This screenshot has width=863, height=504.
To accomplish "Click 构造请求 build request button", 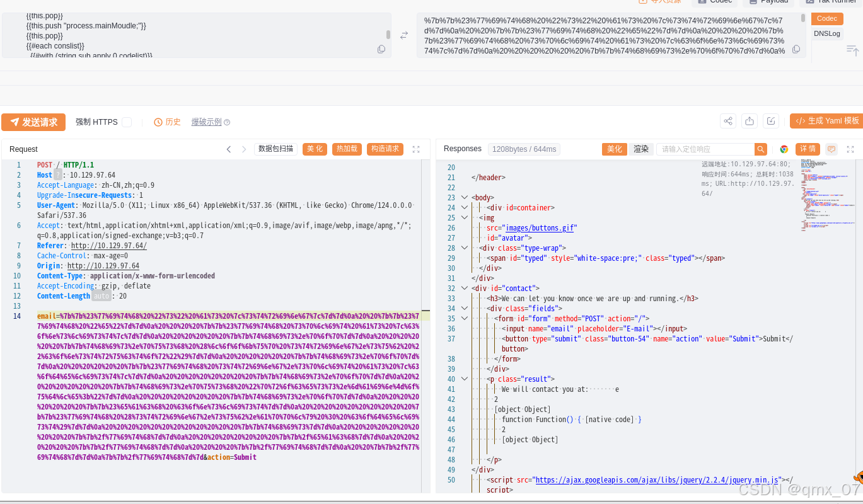I will click(x=385, y=149).
